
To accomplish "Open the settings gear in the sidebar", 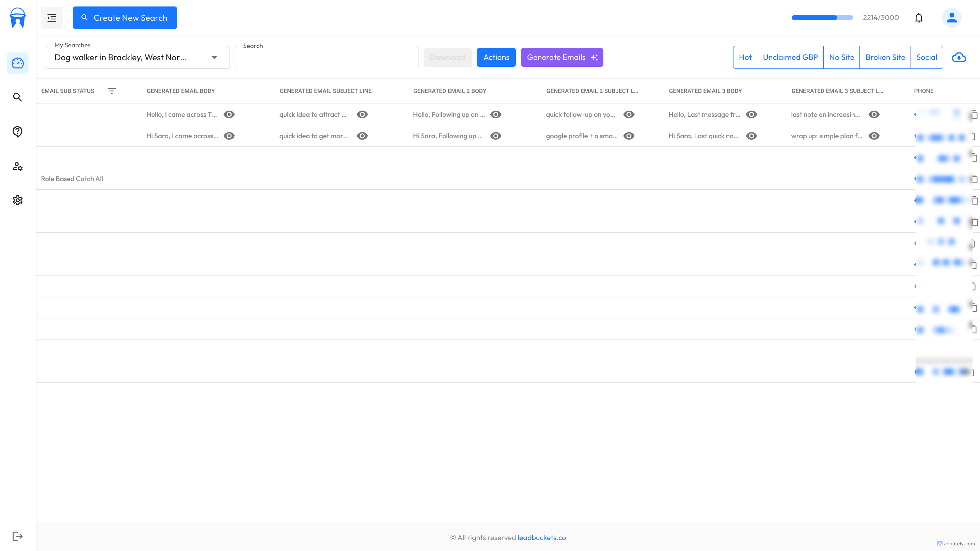I will [x=17, y=200].
